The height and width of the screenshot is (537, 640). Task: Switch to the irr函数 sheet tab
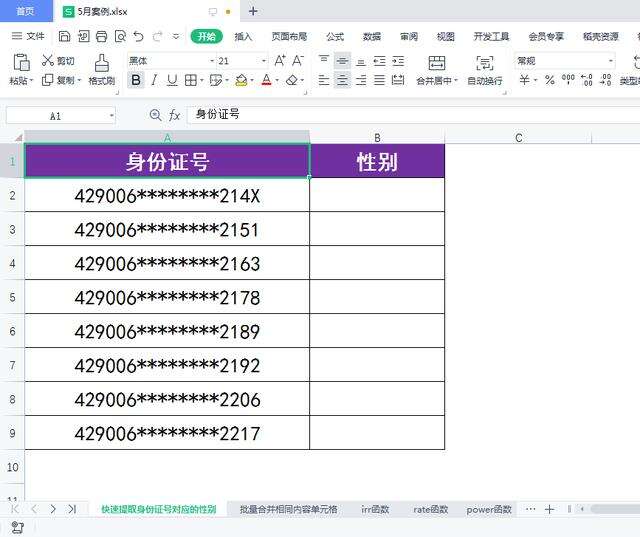pyautogui.click(x=374, y=509)
